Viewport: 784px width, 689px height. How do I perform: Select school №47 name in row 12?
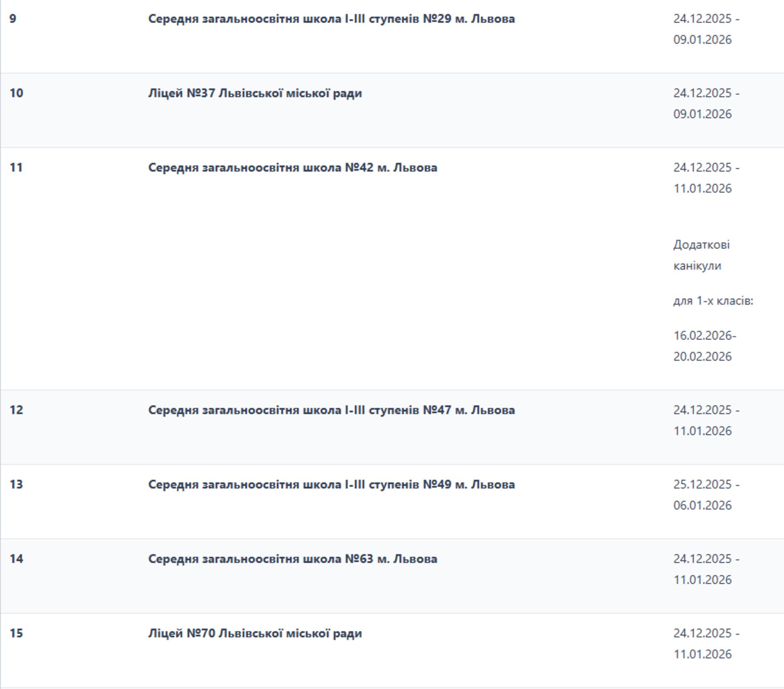[331, 410]
